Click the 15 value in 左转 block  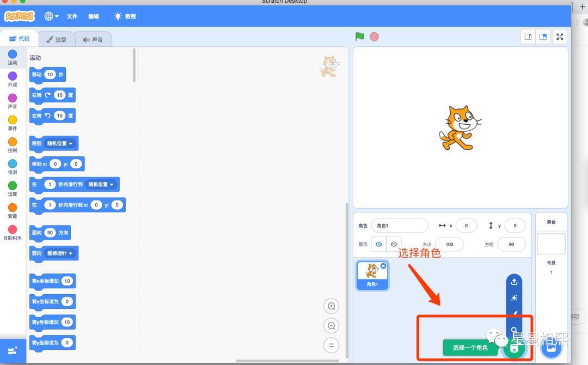coord(59,115)
